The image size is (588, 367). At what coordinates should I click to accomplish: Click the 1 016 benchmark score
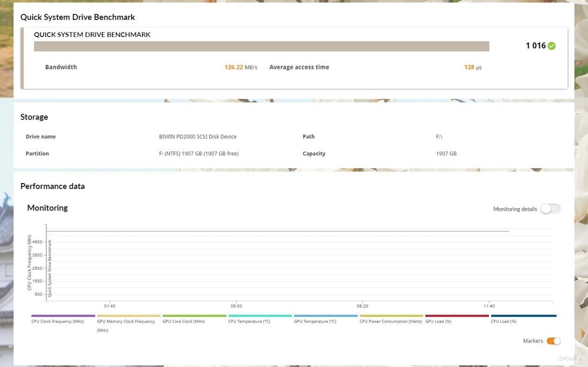pyautogui.click(x=536, y=46)
